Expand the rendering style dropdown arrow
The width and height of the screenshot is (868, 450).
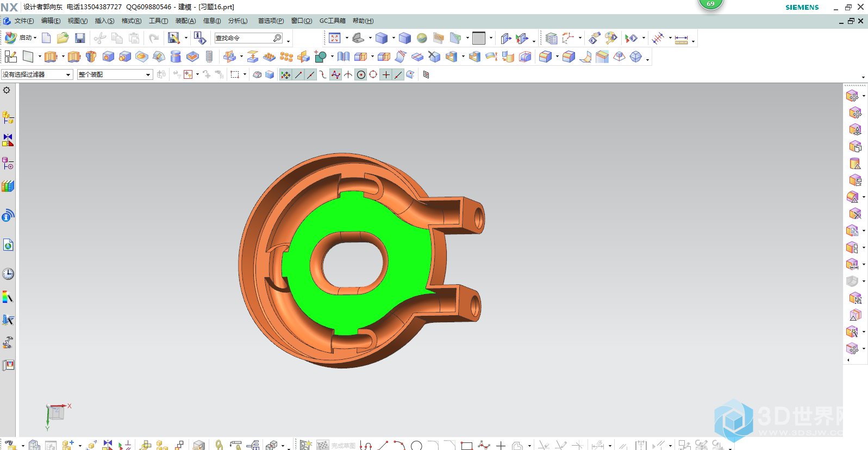pos(394,38)
